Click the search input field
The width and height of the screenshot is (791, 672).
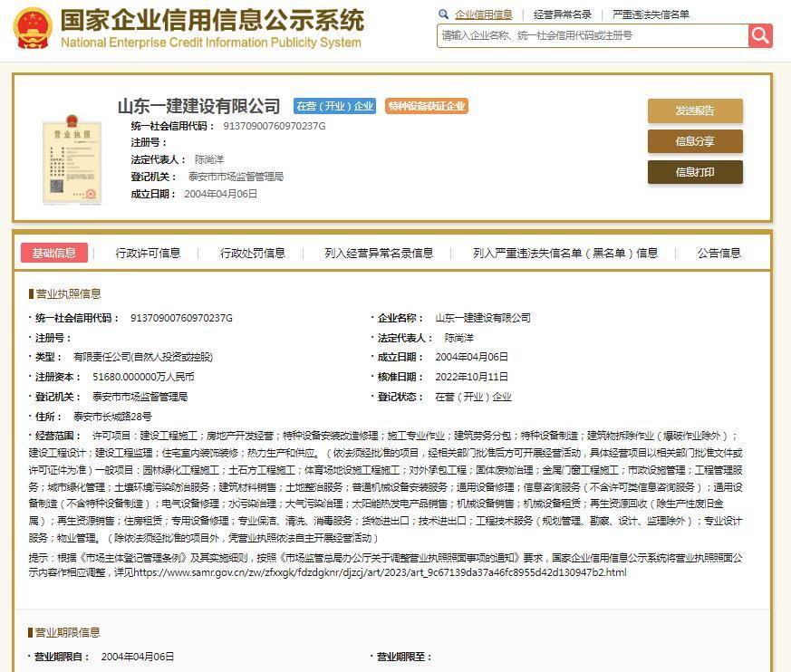pyautogui.click(x=589, y=36)
